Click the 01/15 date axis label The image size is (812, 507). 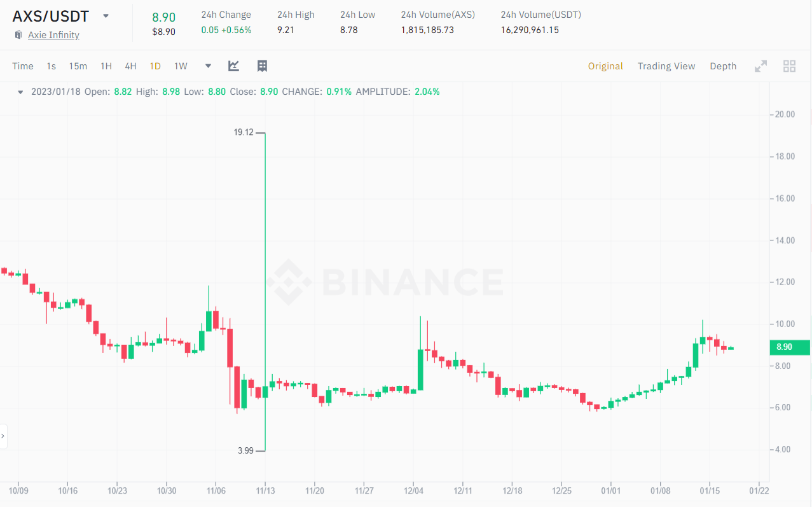(x=710, y=490)
